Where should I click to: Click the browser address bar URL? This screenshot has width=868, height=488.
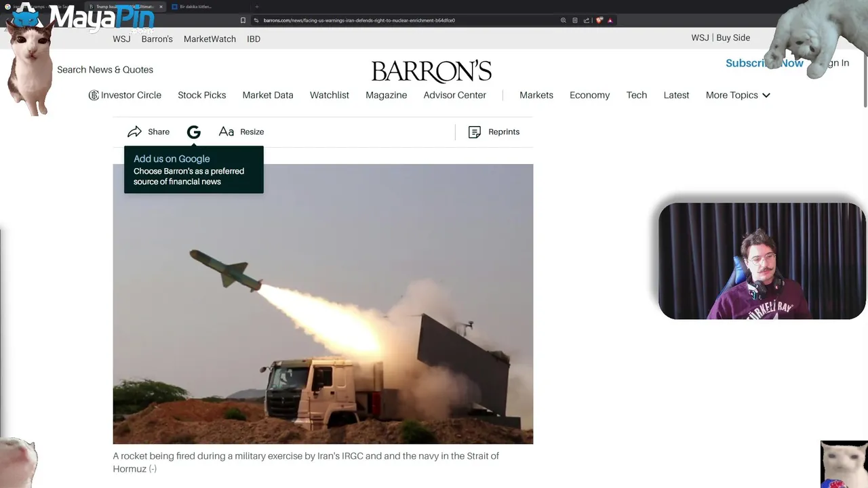tap(359, 20)
